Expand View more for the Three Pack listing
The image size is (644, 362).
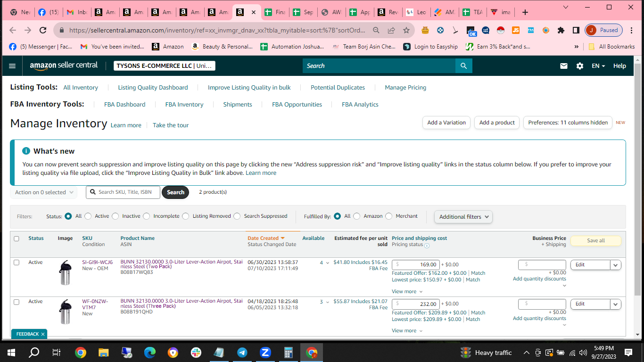click(407, 330)
